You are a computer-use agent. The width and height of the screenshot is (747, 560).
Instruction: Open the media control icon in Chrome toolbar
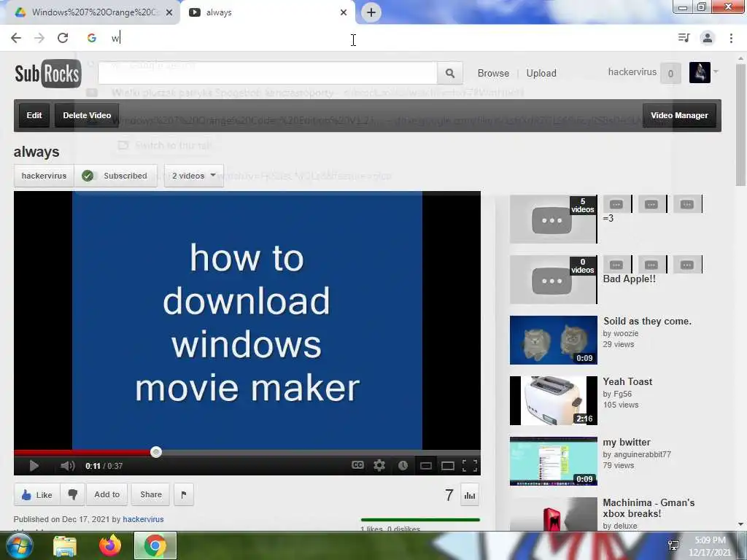click(684, 38)
